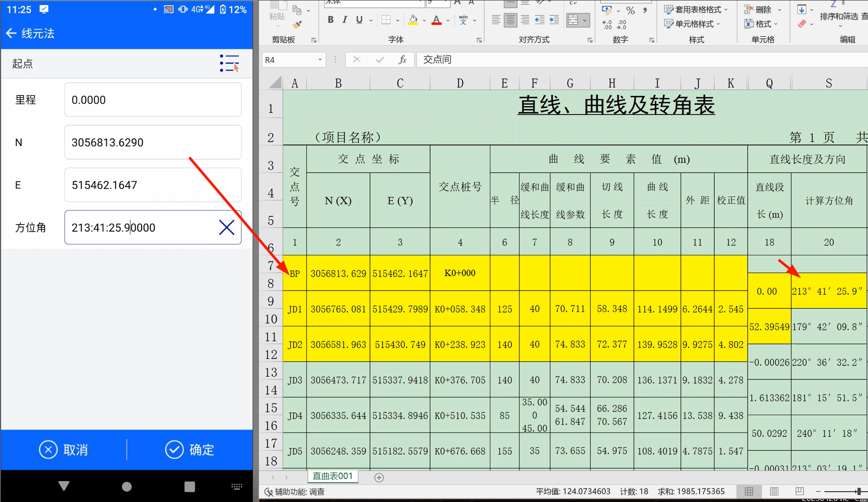Click the Increase Decimal icon
This screenshot has width=868, height=502.
tap(607, 25)
